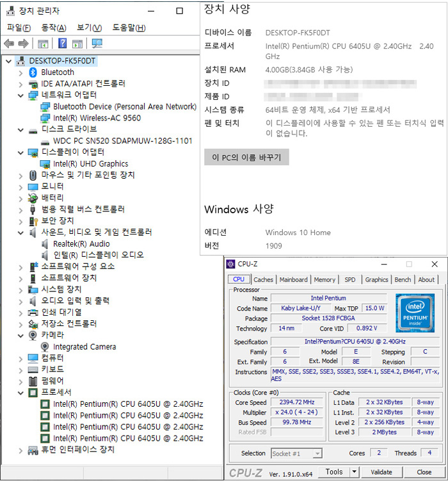This screenshot has height=483, width=448.
Task: Select WDC PC SN520 SDAPMUW-128G-1101 drive
Action: pos(122,141)
